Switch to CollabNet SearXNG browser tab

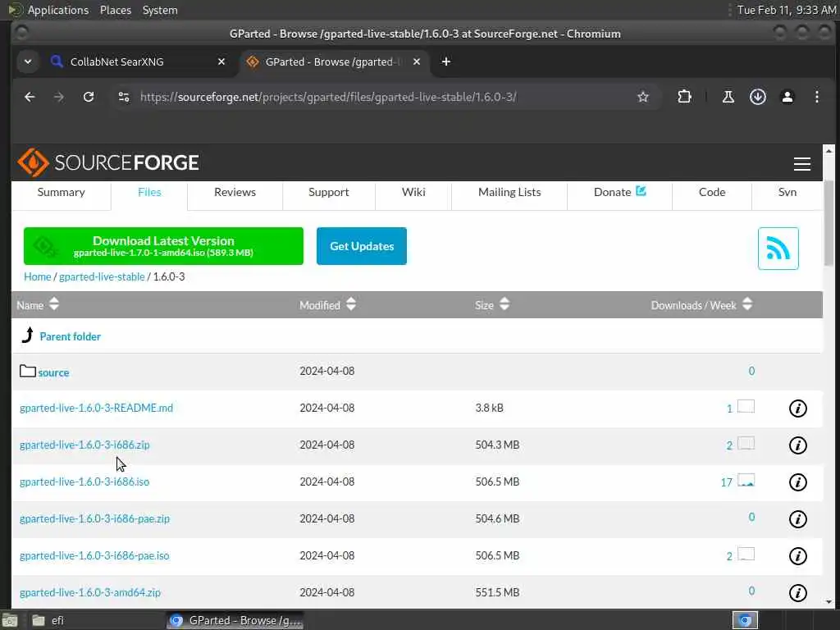click(x=137, y=62)
